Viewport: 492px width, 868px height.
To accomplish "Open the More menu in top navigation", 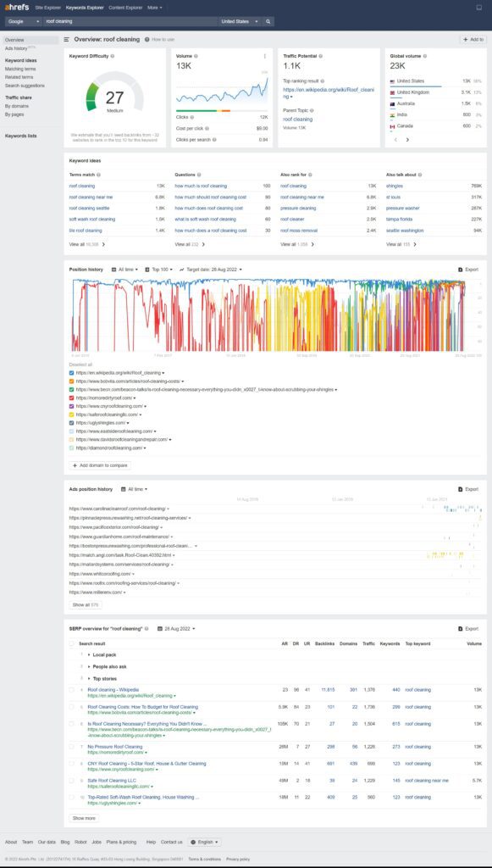I will coord(155,8).
